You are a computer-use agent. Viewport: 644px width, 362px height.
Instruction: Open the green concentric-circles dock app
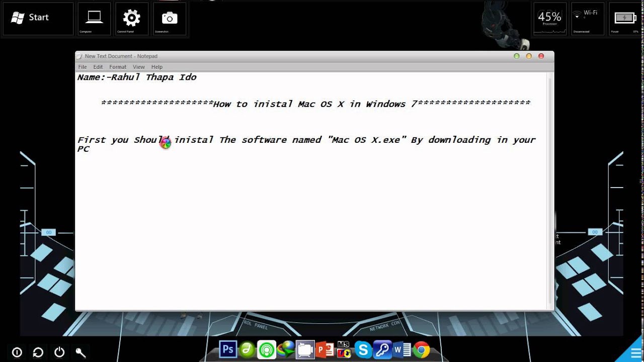point(267,349)
